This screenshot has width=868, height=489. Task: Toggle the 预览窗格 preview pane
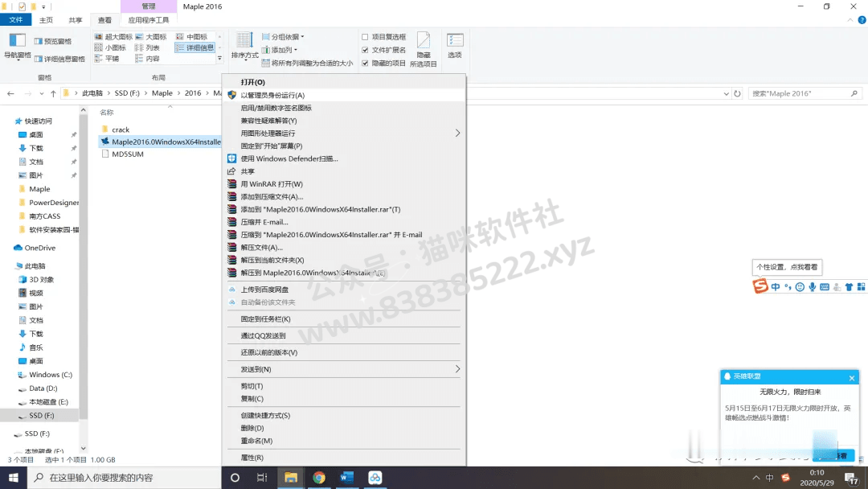pos(52,42)
